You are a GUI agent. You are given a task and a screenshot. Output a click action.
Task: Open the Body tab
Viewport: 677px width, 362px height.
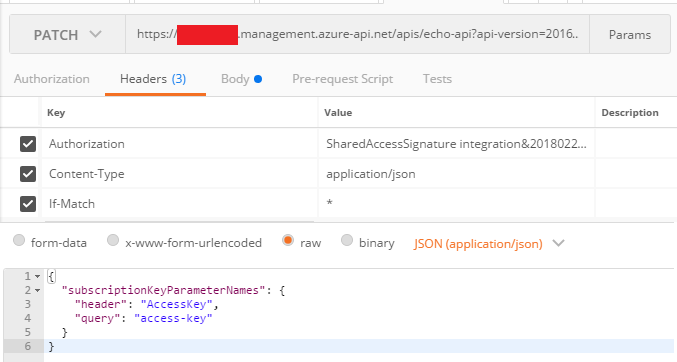click(241, 79)
